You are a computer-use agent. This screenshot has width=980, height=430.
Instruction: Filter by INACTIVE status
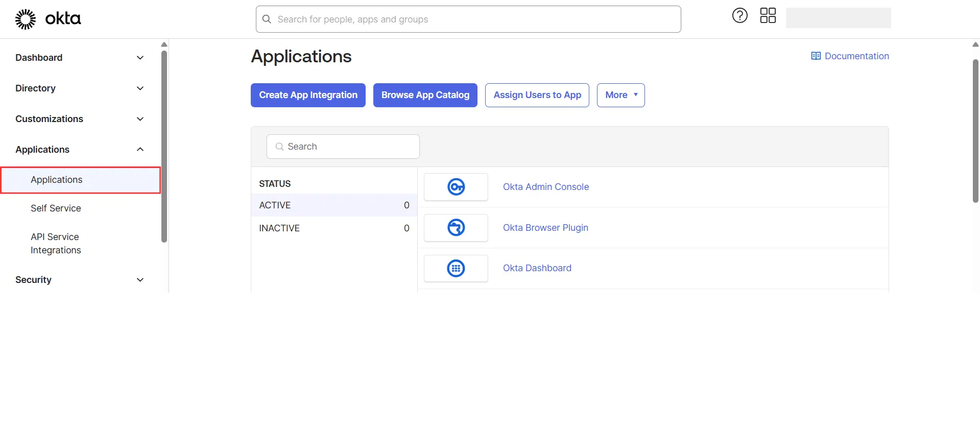click(x=334, y=228)
